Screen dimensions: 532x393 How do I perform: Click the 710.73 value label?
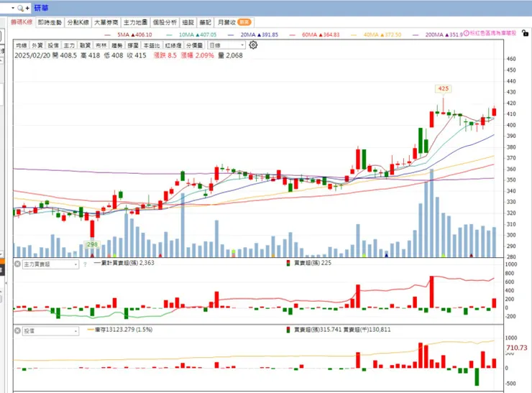pos(517,348)
